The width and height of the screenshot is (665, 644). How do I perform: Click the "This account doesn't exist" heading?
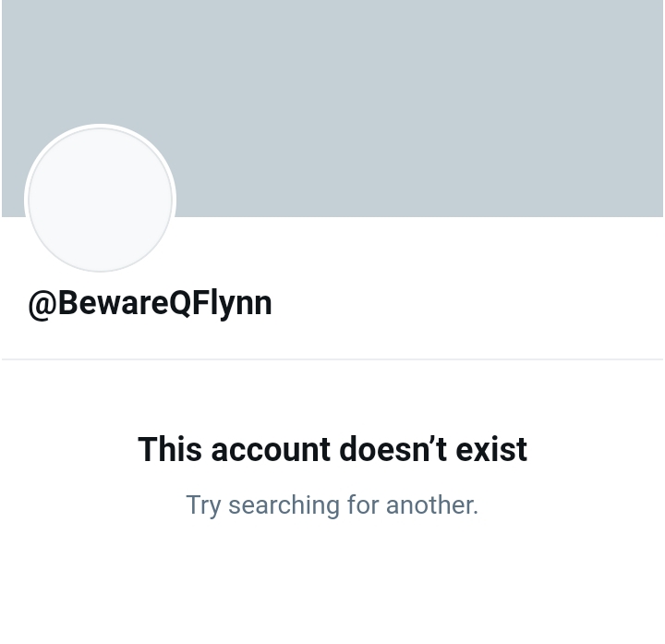pyautogui.click(x=332, y=449)
